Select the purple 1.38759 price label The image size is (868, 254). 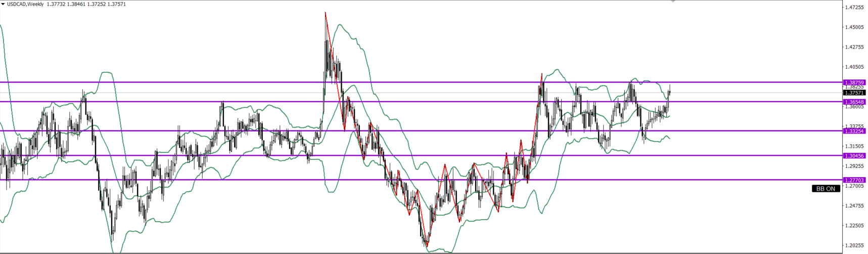click(854, 82)
